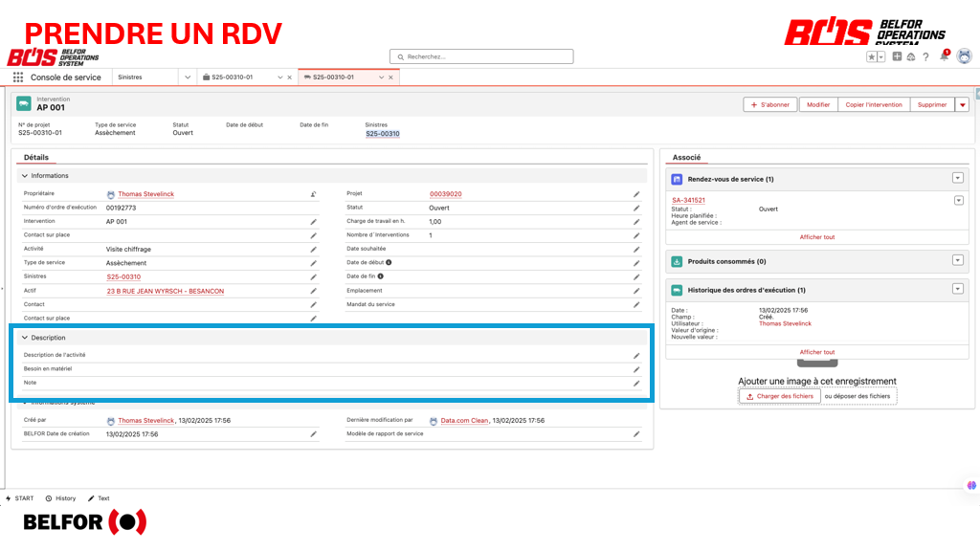This screenshot has width=980, height=551.
Task: Click the Recherchez search field
Action: (x=481, y=56)
